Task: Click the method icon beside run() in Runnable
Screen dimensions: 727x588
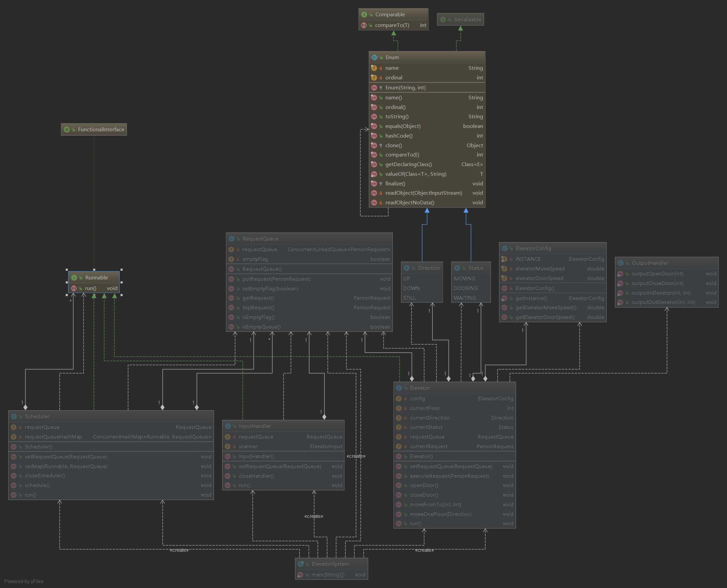Action: (73, 288)
